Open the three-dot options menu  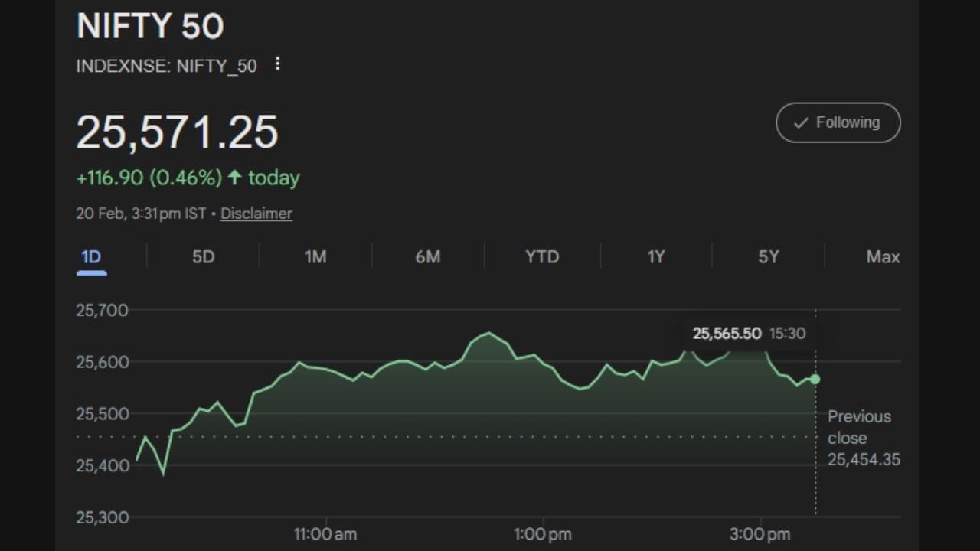coord(277,65)
